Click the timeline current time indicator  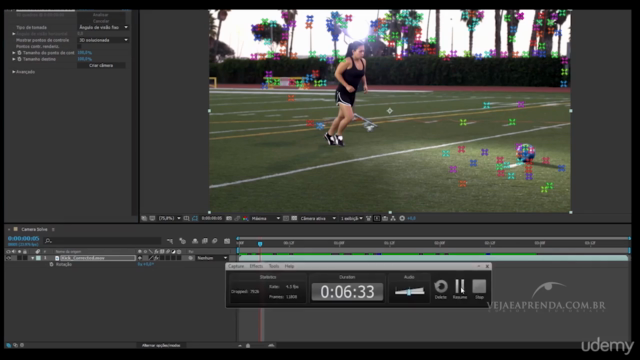click(260, 244)
